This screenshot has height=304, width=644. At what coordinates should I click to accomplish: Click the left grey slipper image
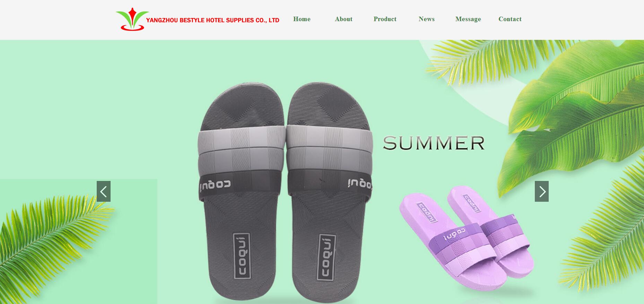[x=242, y=192]
